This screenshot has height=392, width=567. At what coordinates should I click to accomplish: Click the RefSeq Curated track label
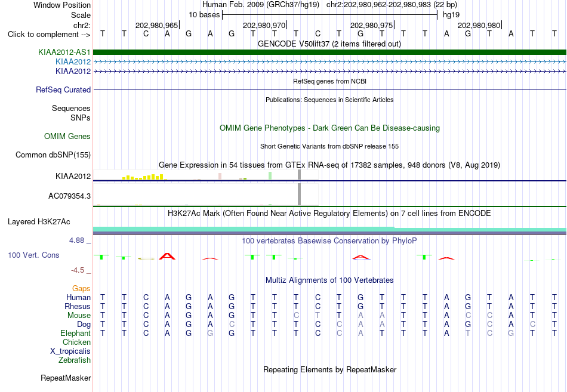pos(63,89)
